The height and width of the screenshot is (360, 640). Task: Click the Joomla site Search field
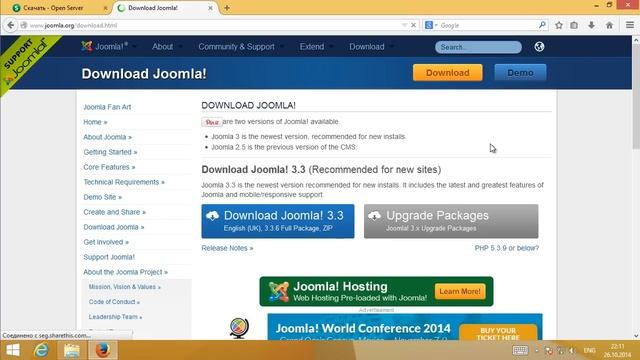tap(478, 47)
